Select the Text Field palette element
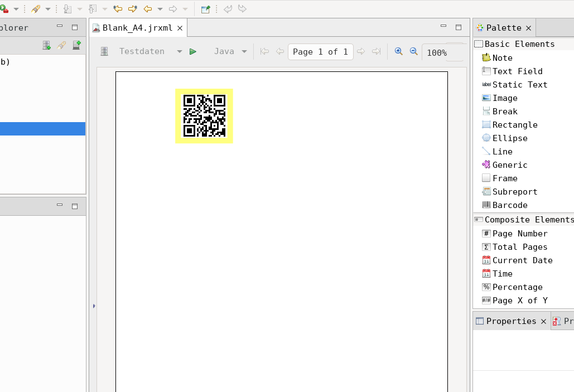574x392 pixels. [517, 71]
